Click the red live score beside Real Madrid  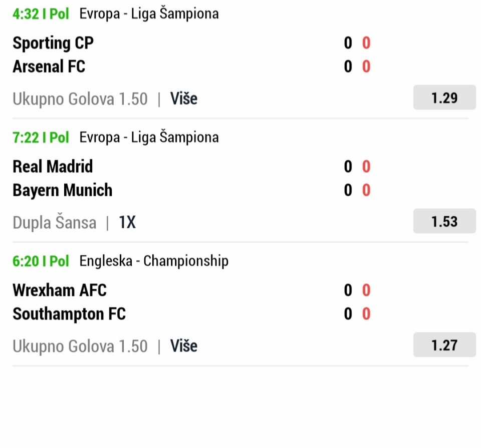(366, 167)
